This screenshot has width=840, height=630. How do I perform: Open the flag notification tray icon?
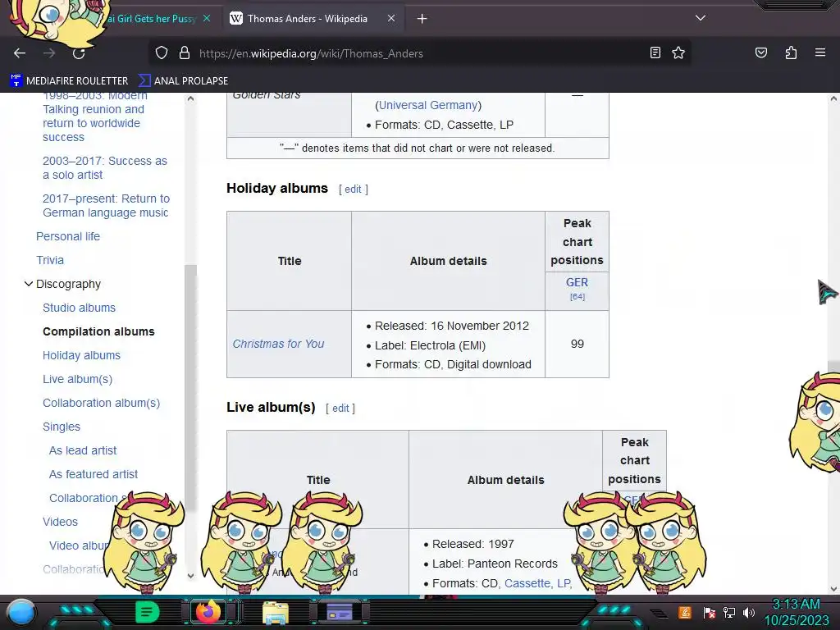pos(709,613)
